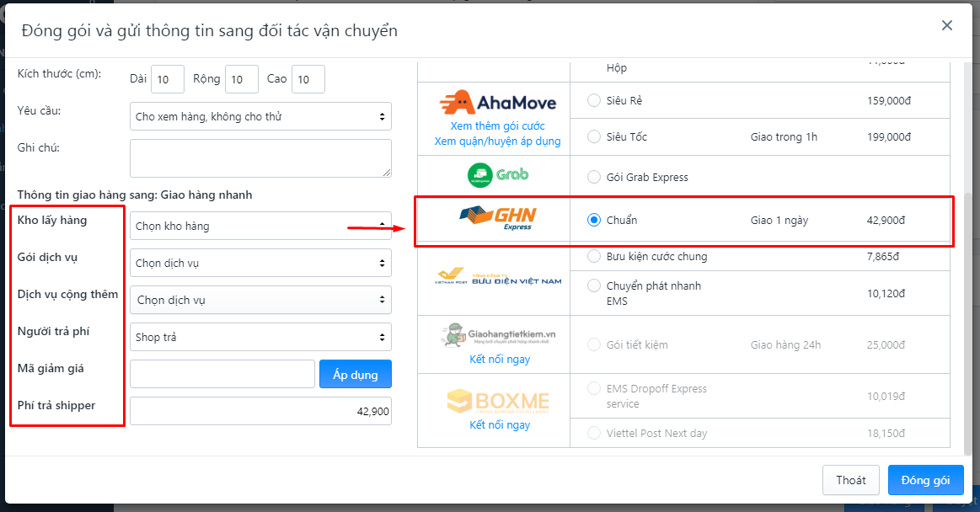The width and height of the screenshot is (980, 512).
Task: Select the Siêu Rẻ radio option
Action: coord(594,100)
